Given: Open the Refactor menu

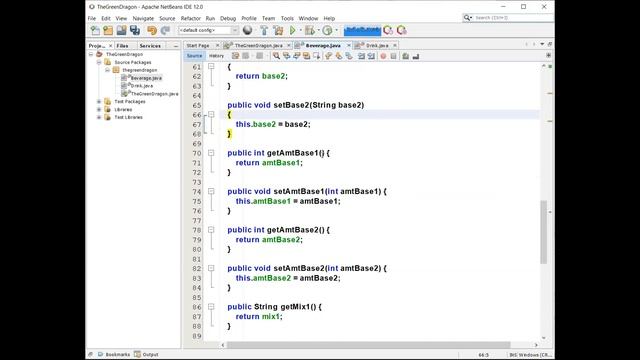Looking at the screenshot, I should tap(191, 18).
